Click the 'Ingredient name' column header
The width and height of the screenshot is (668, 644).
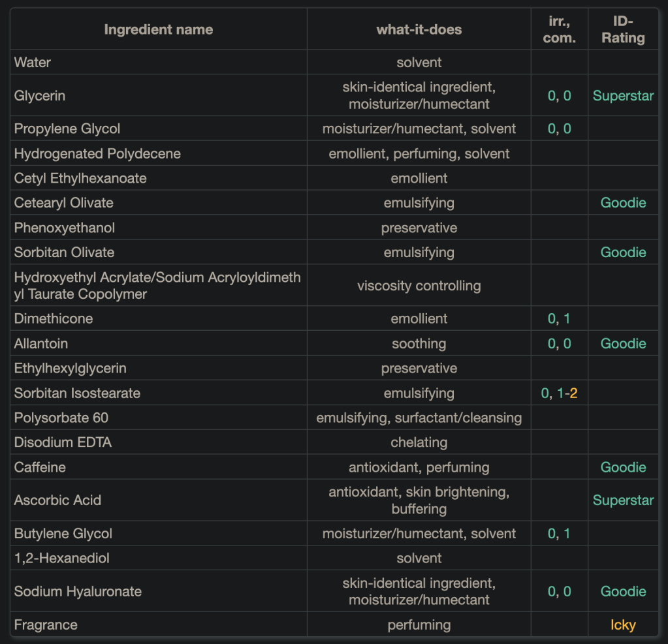159,29
